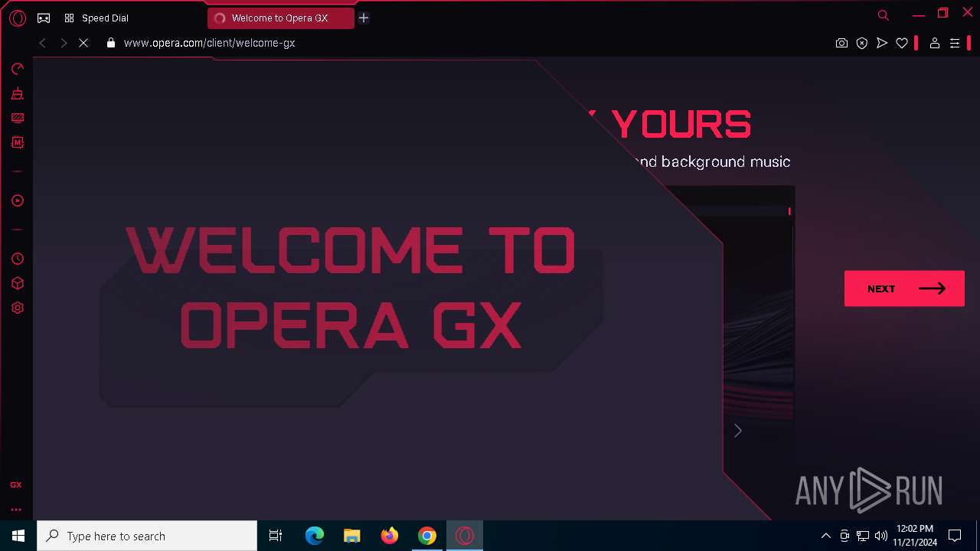This screenshot has height=551, width=980.
Task: Advance preview carousel with right chevron
Action: click(x=738, y=431)
